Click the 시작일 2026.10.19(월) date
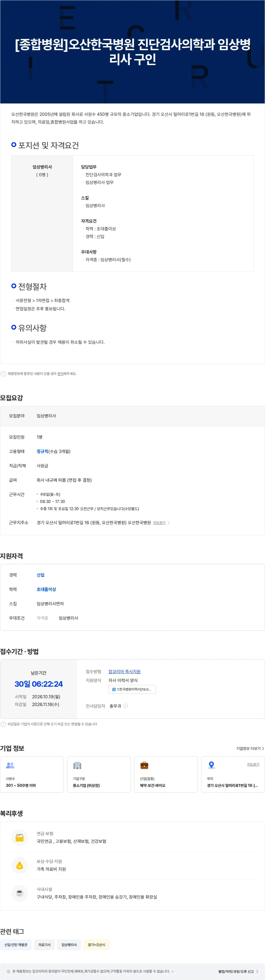 tap(46, 697)
